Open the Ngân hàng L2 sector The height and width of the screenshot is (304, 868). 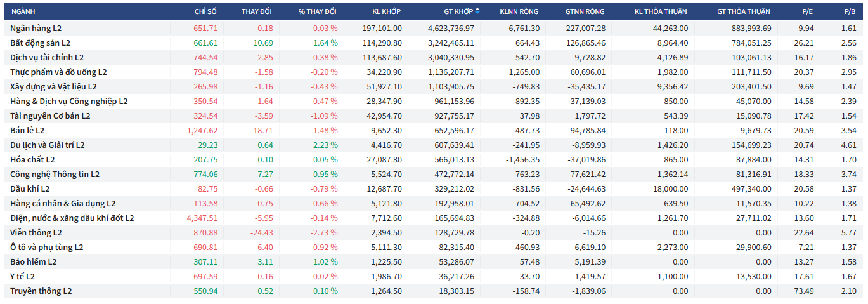click(36, 29)
